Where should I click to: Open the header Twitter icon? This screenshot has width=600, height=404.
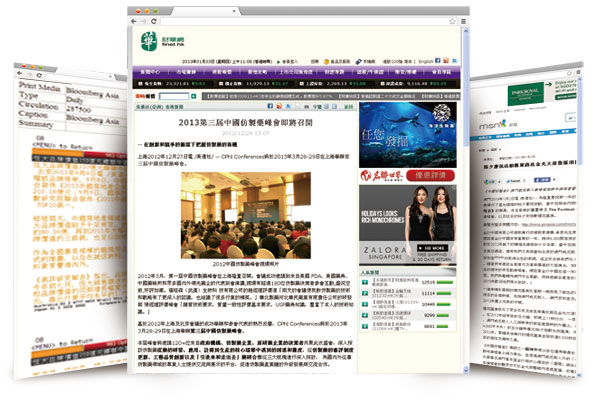[455, 61]
